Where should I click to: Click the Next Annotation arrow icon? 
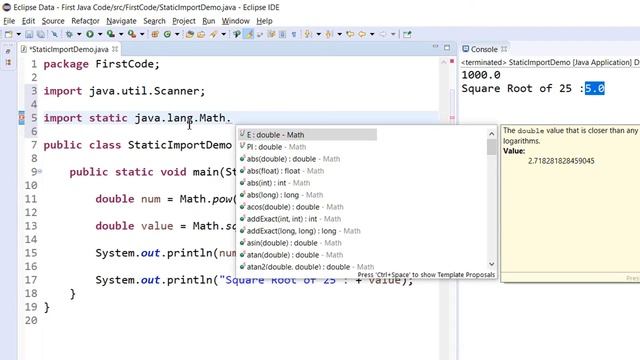pos(308,34)
